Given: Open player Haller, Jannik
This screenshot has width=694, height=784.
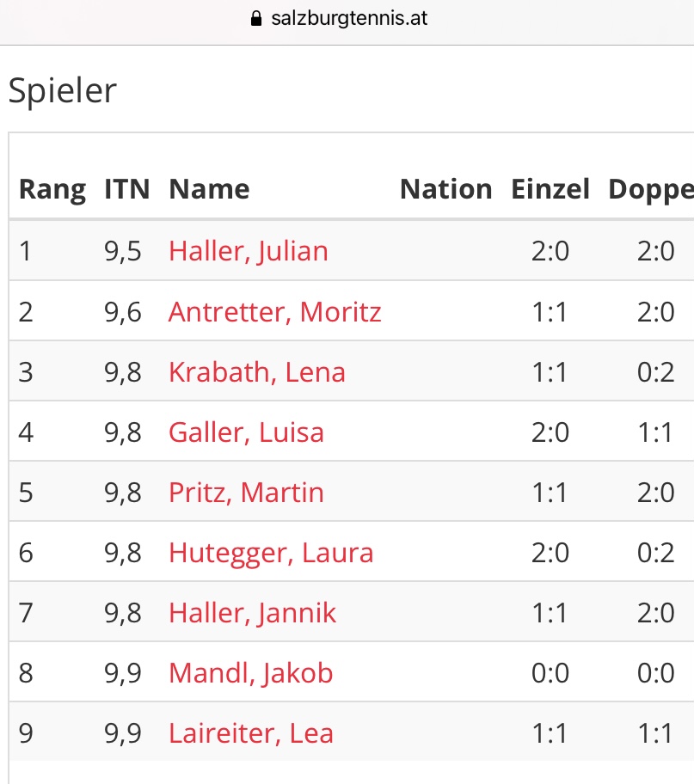Looking at the screenshot, I should (x=252, y=613).
